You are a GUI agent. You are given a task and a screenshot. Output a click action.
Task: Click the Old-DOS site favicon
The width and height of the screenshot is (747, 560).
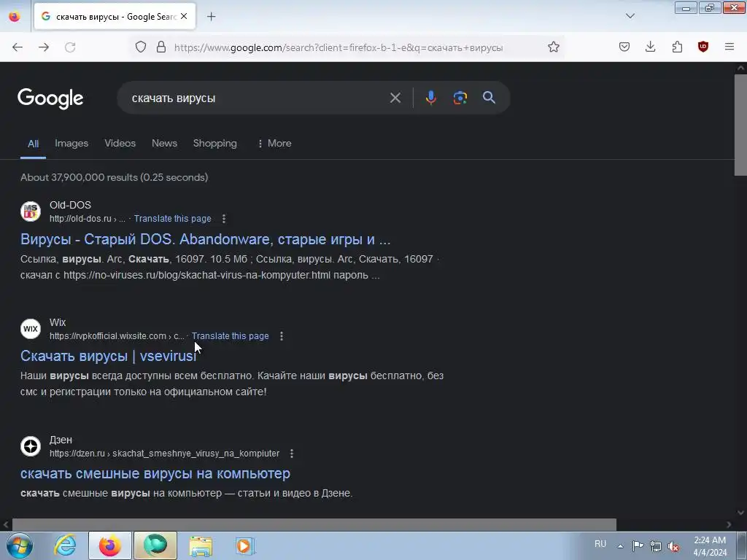31,211
